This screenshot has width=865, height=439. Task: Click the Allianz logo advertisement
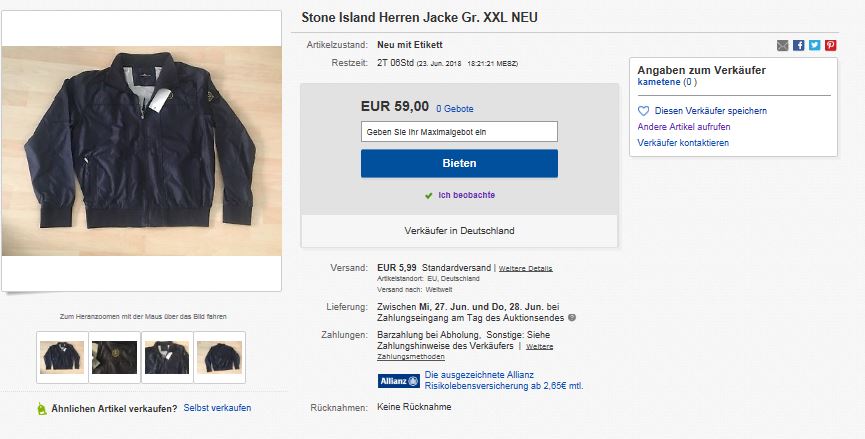(399, 380)
